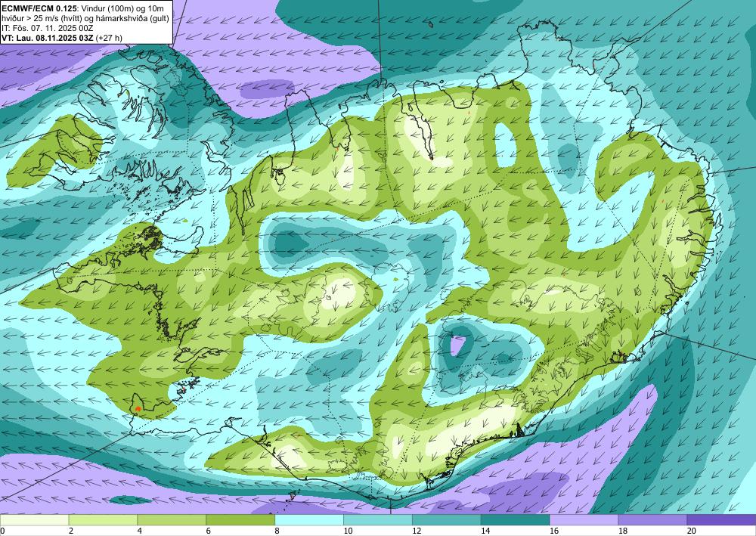Click the olive green 6–8 m/s legend swatch
The height and width of the screenshot is (536, 756).
tap(240, 520)
